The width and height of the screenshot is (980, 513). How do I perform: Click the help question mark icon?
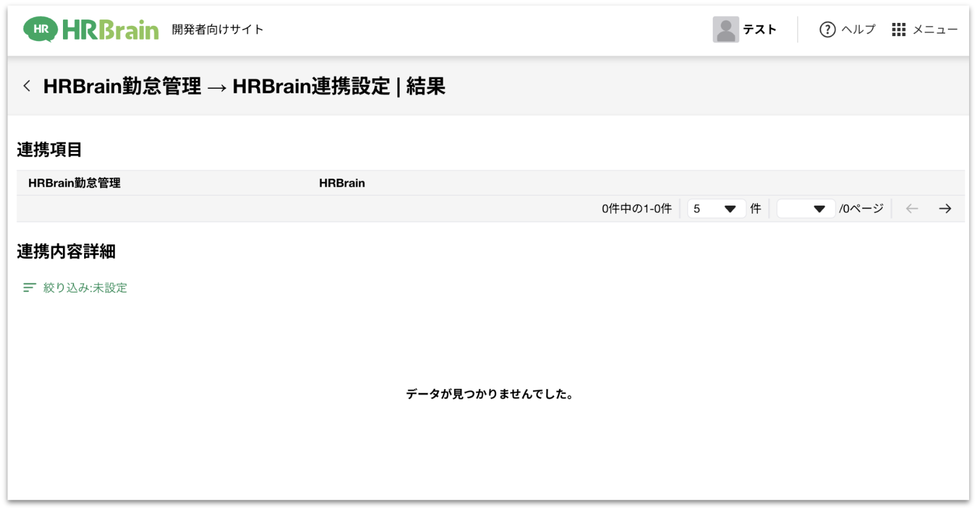coord(827,30)
